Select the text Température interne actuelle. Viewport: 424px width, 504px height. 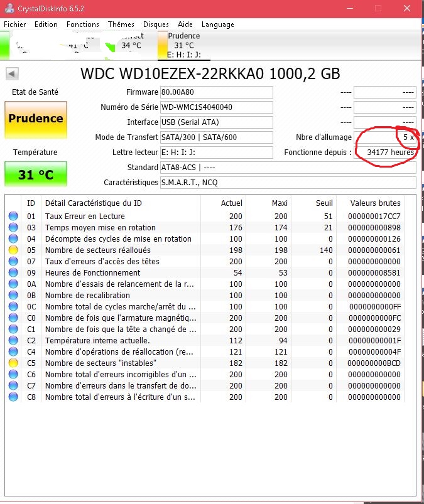click(97, 340)
